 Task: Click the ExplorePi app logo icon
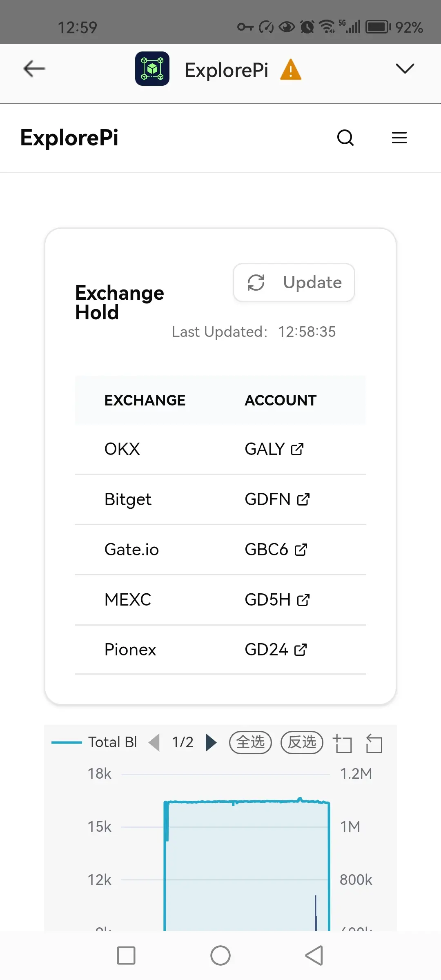click(152, 69)
